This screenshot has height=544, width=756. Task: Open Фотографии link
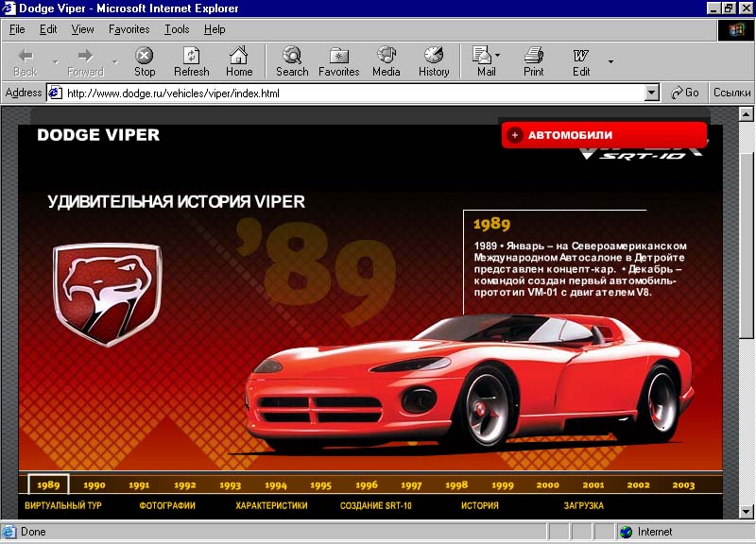[x=167, y=505]
